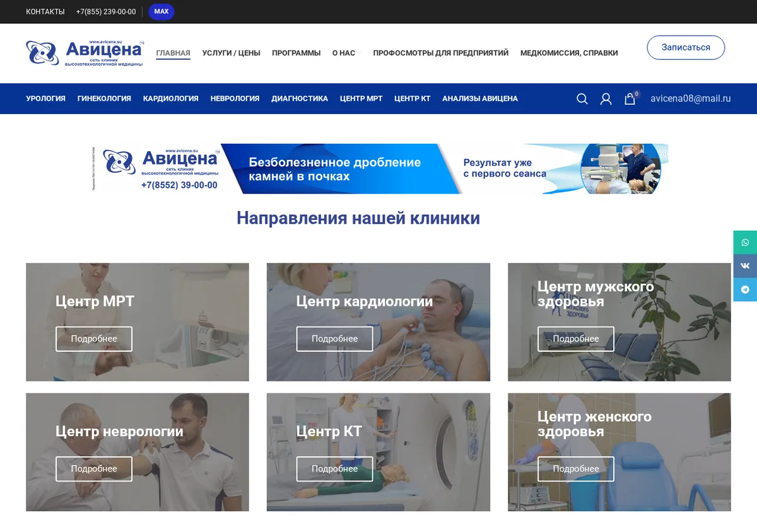Open the shopping cart icon
Viewport: 757px width, 532px height.
tap(630, 98)
